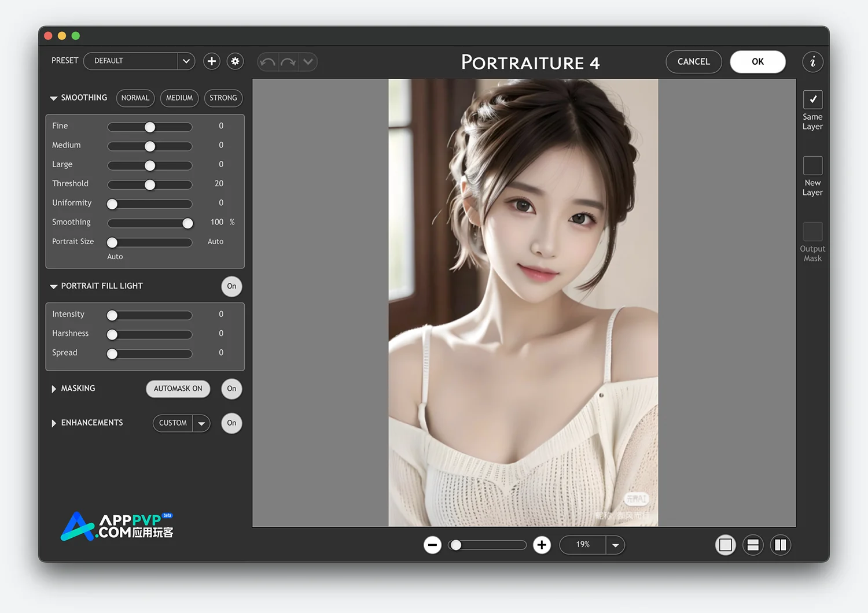The width and height of the screenshot is (868, 613).
Task: Open the history dropdown arrow
Action: 308,62
